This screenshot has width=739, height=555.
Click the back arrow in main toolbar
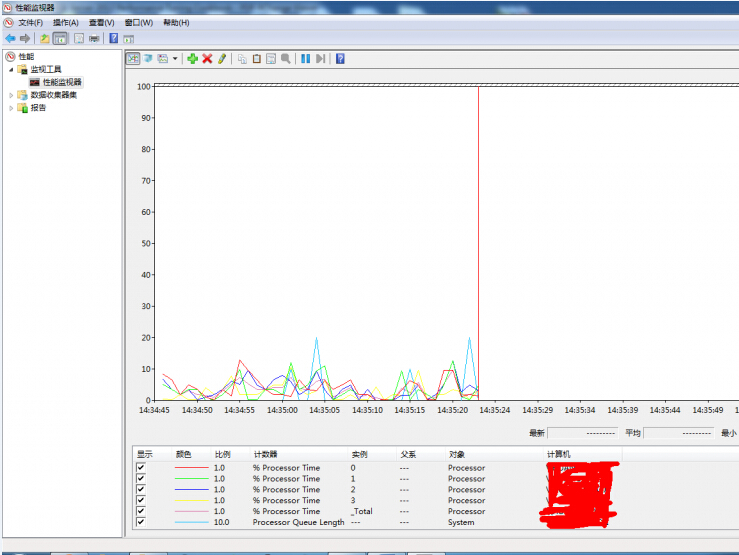click(10, 38)
